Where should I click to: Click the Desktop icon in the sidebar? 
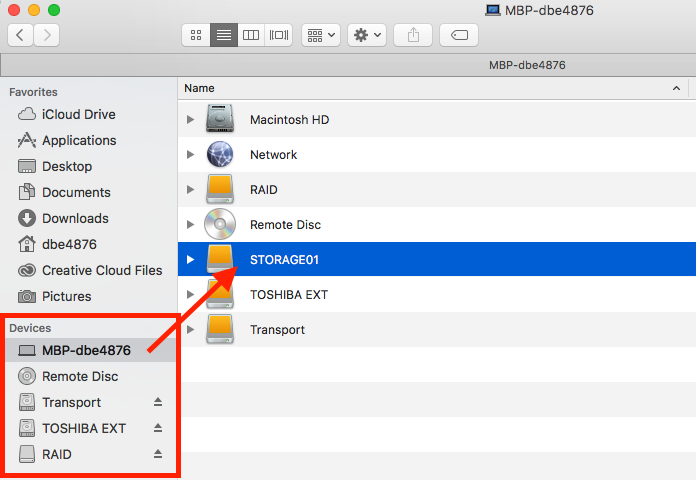[x=27, y=166]
